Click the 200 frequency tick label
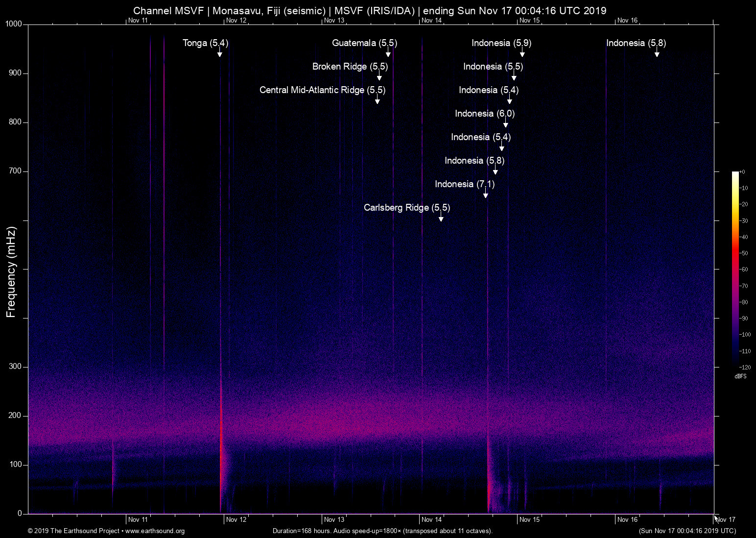 pos(16,416)
